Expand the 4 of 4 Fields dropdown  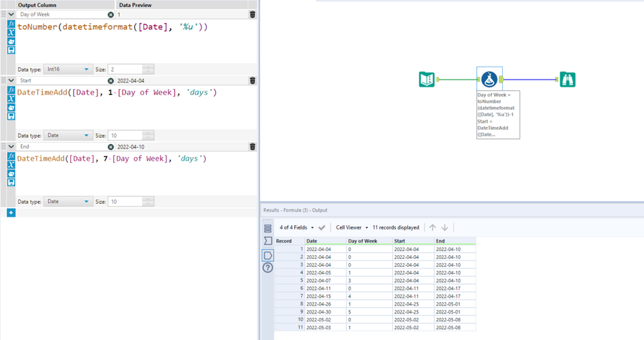296,227
